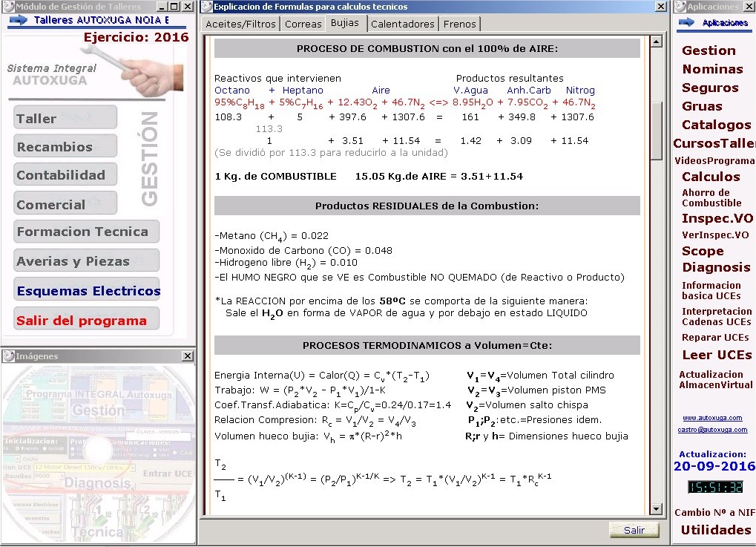Select the Bujias tab
This screenshot has height=547, width=756.
345,23
